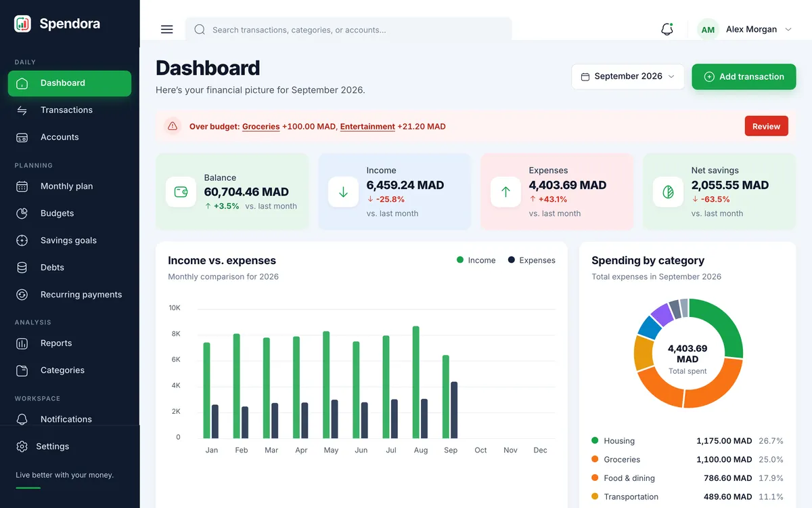
Task: Click the Net savings leaf icon
Action: pyautogui.click(x=668, y=192)
